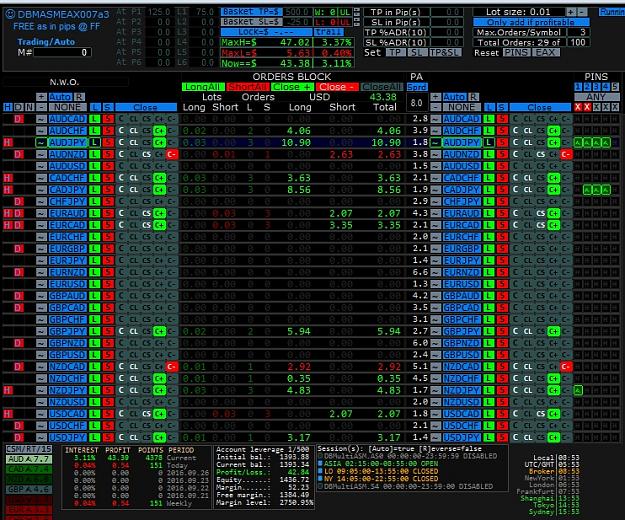The height and width of the screenshot is (520, 625).
Task: Click the blue Close header in the PA block
Action: (x=540, y=107)
